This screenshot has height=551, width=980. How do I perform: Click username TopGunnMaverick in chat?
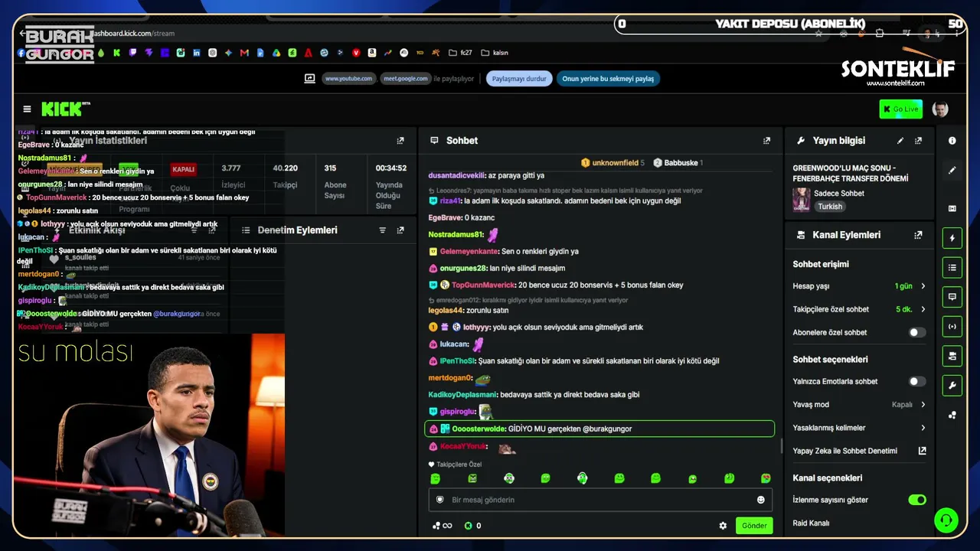[482, 285]
